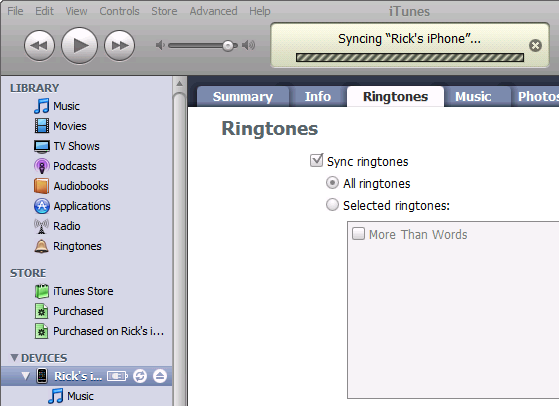Viewport: 559px width, 406px height.
Task: Click the Play button
Action: coord(79,46)
